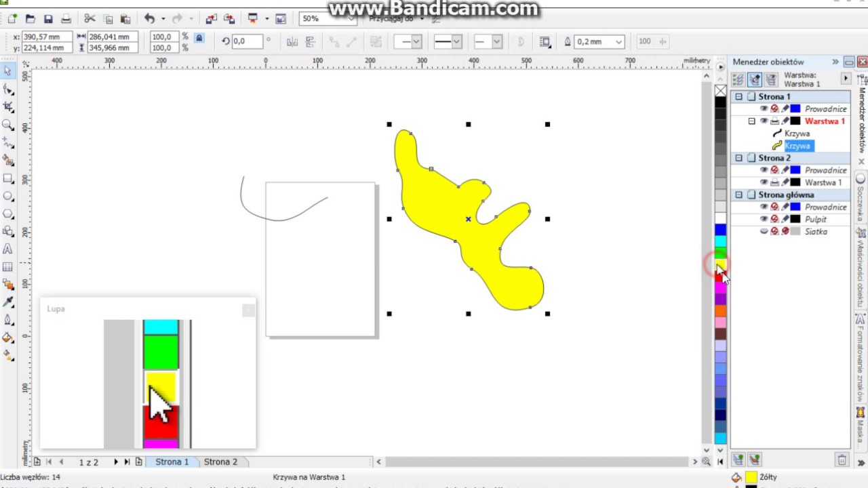Select the Basic shapes tool
868x488 pixels.
point(8,231)
